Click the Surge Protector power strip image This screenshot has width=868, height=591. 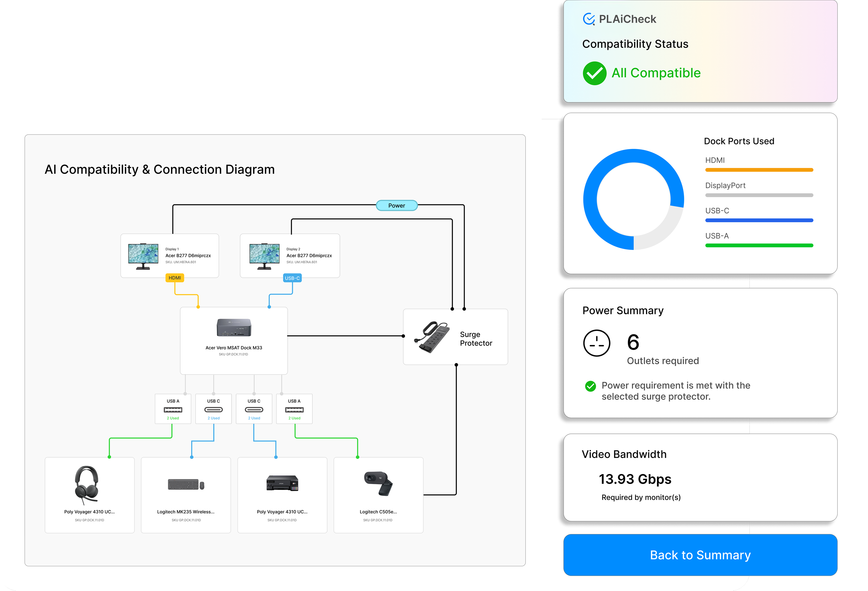coord(431,337)
